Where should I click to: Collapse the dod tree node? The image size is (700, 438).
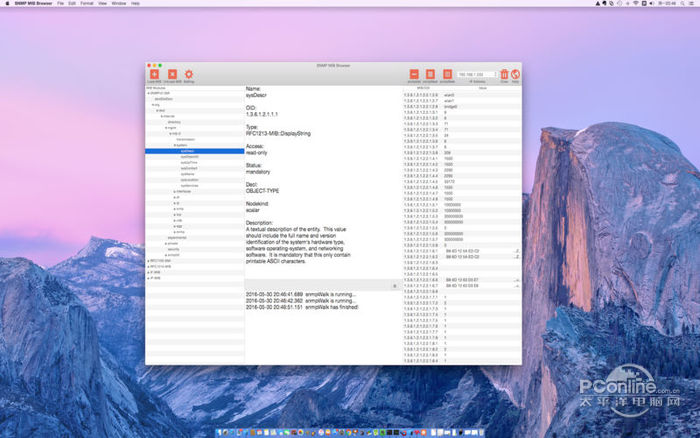[x=157, y=110]
